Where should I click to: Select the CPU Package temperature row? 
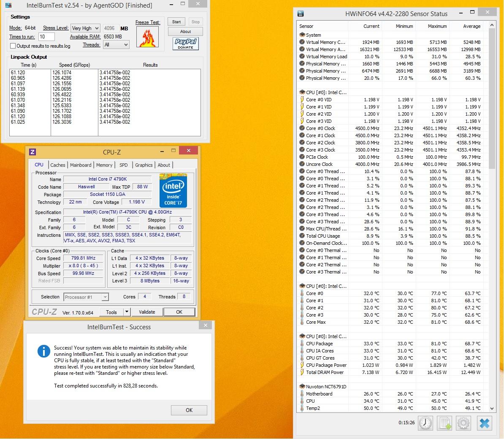pyautogui.click(x=393, y=344)
